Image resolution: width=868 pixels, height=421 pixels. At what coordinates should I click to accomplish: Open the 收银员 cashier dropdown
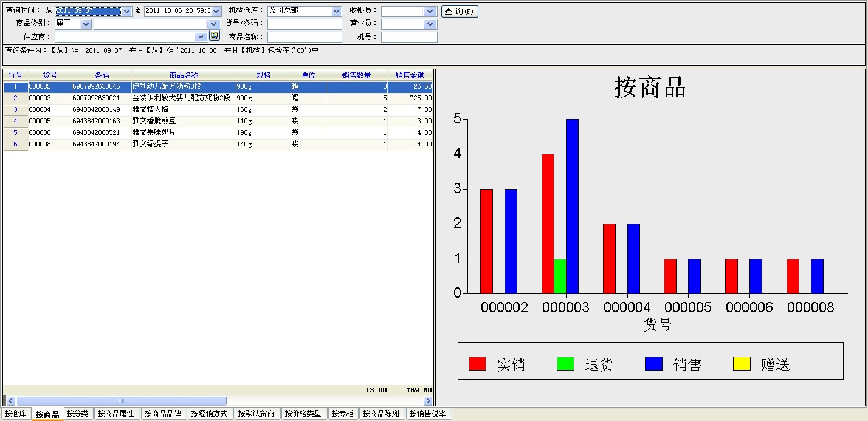430,12
